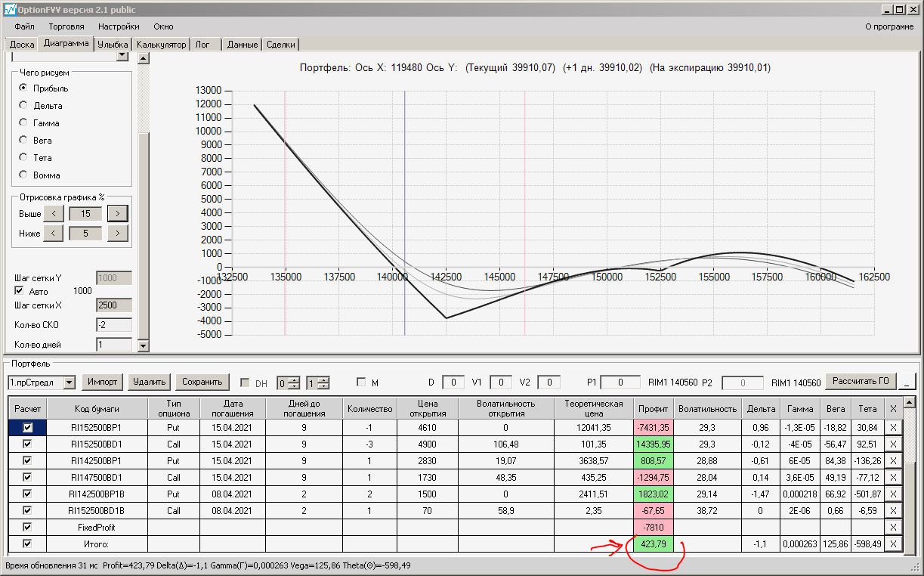Screen dimensions: 924x576
Task: Open the Окно menu
Action: click(x=163, y=26)
